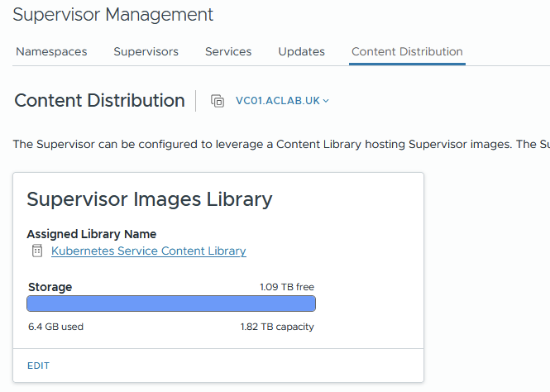This screenshot has height=392, width=550.
Task: Open Kubernetes Service Content Library link
Action: click(x=149, y=251)
